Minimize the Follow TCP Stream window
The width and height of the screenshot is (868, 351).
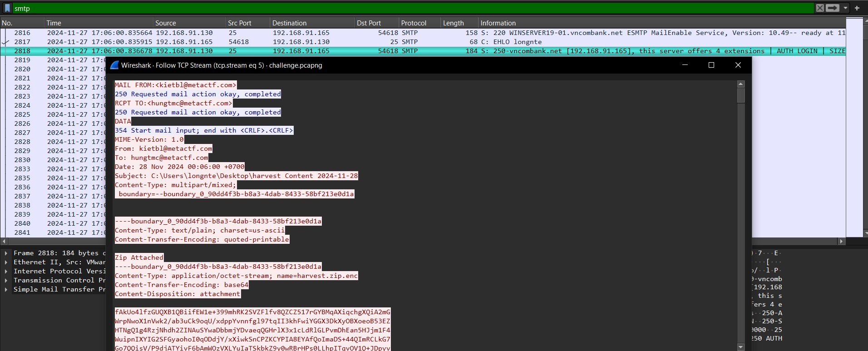[685, 65]
